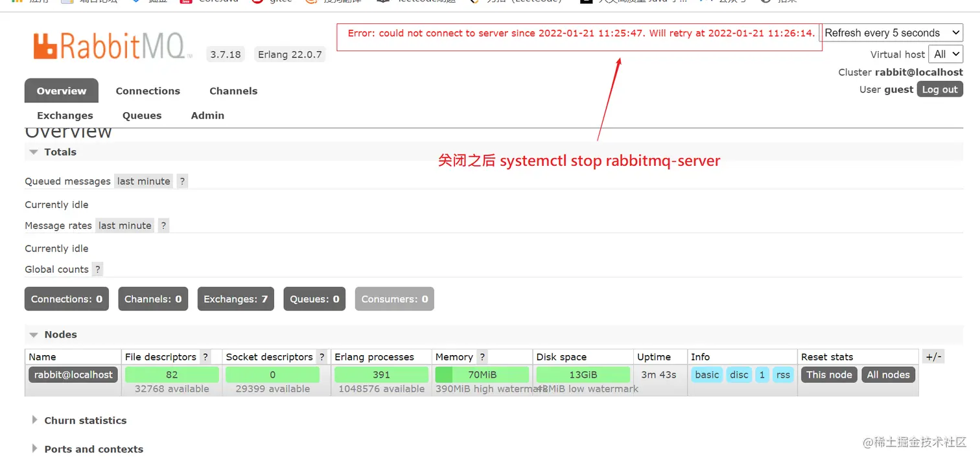
Task: Open help for File descriptors column
Action: pos(205,357)
